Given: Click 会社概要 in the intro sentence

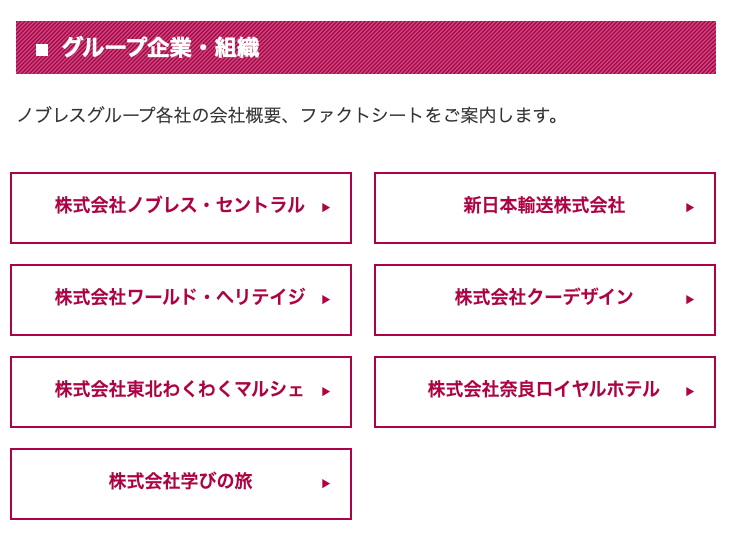Looking at the screenshot, I should coord(246,116).
